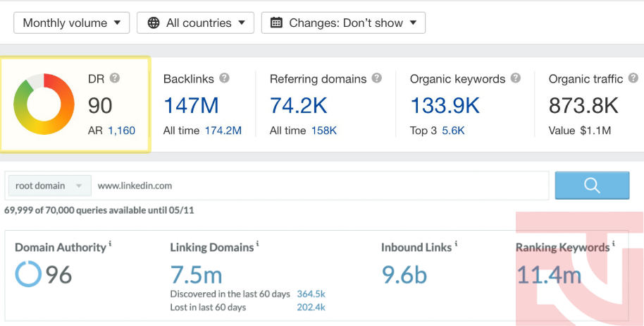Open the All time 174.2M backlinks link
The width and height of the screenshot is (644, 326).
point(223,131)
